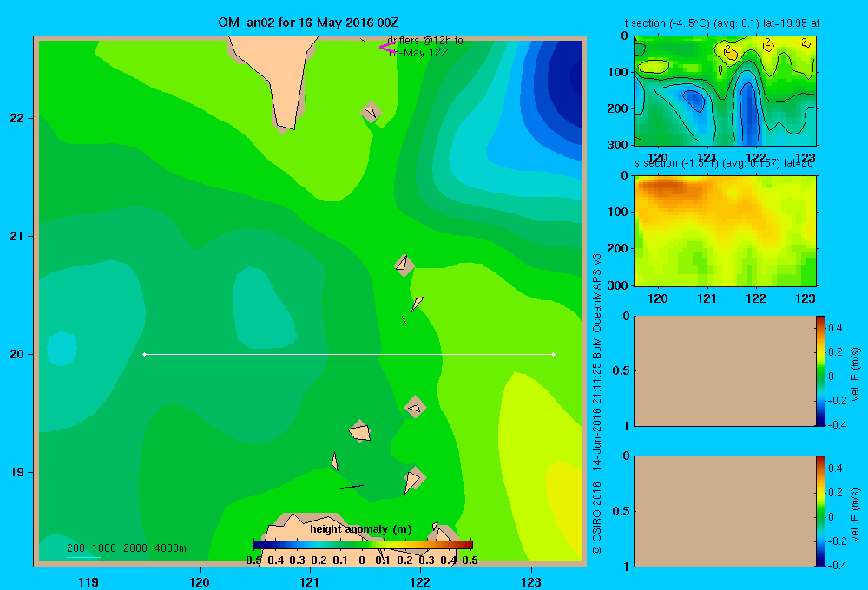This screenshot has width=868, height=590.
Task: Click longitude label 122 under the main map
Action: [420, 581]
